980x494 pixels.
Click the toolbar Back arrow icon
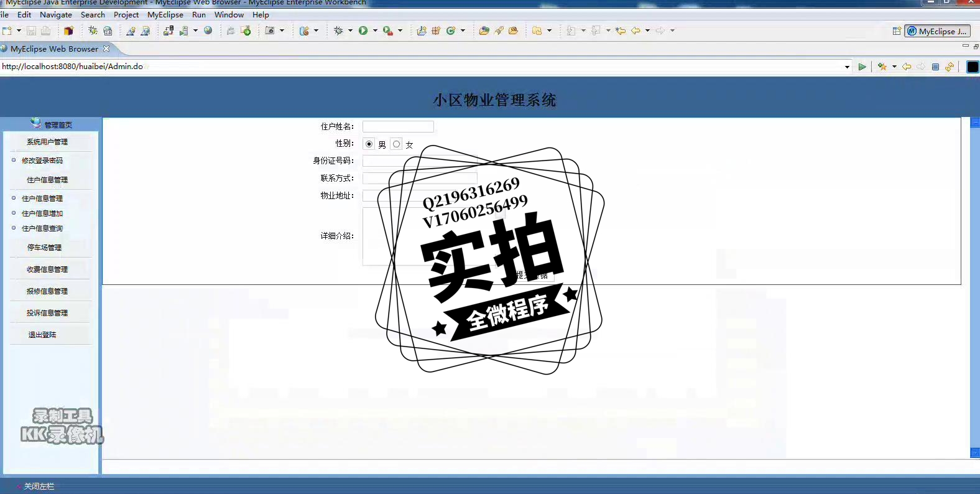[x=636, y=30]
